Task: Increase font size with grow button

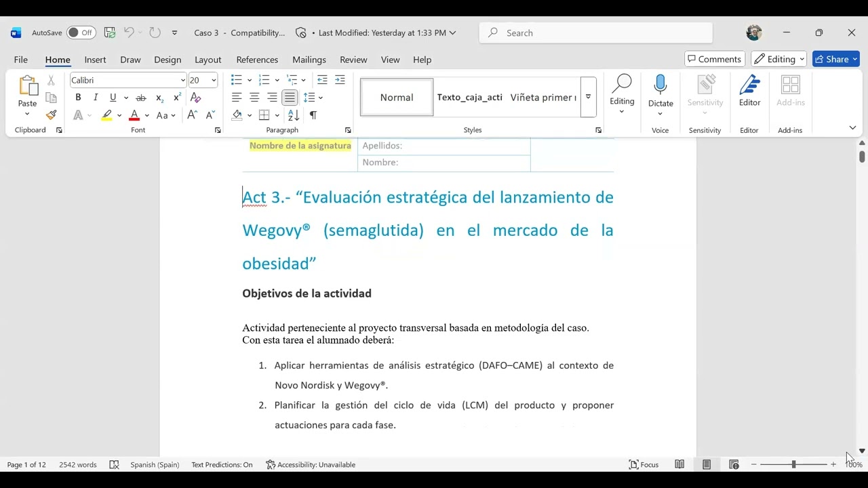Action: point(193,115)
